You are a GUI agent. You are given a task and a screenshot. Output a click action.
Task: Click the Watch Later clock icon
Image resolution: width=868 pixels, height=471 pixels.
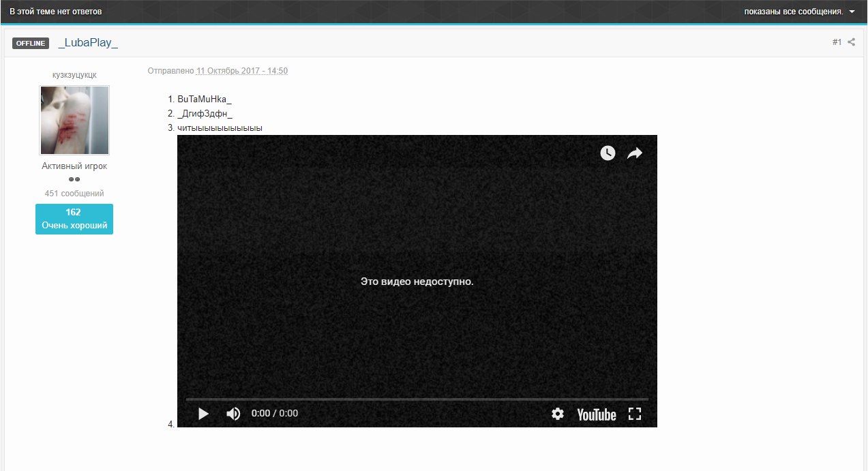coord(608,153)
